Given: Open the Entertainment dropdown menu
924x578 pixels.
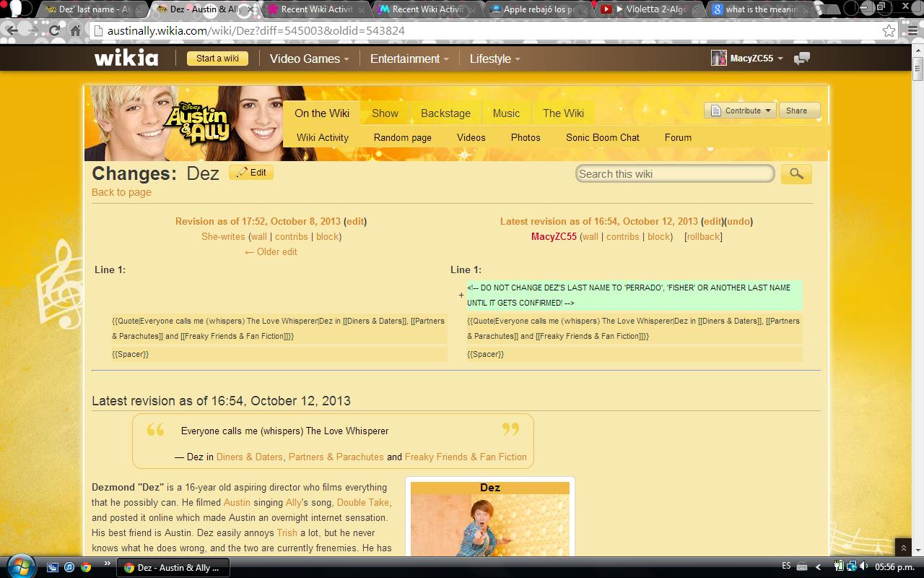Looking at the screenshot, I should tap(409, 59).
